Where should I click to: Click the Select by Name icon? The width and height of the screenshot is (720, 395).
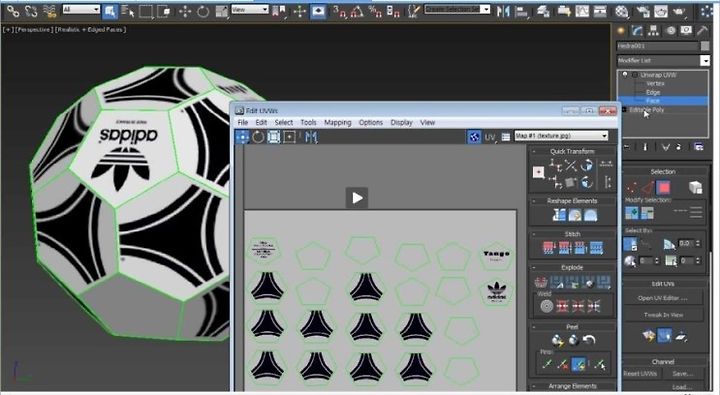(128, 11)
